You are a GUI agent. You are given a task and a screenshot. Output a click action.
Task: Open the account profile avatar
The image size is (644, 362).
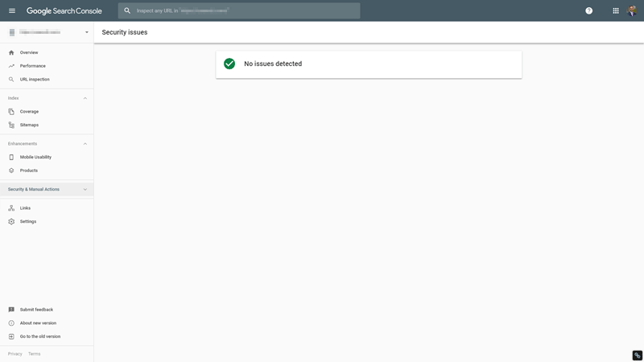(x=633, y=10)
